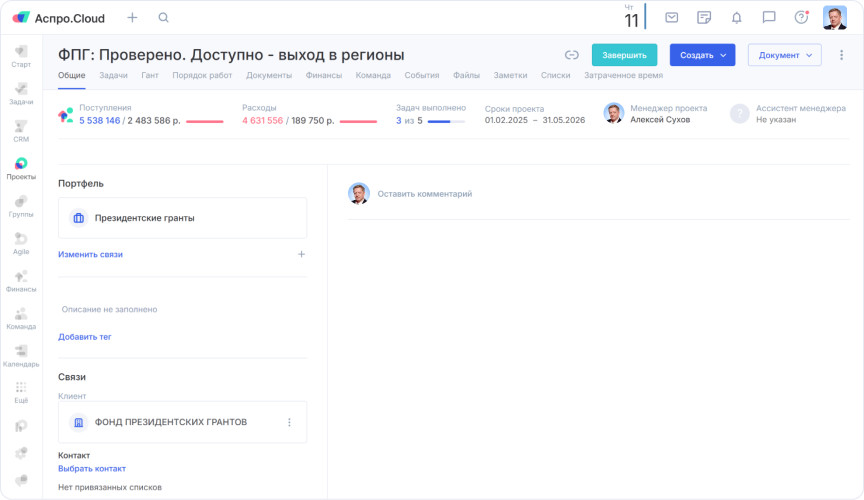Click the Выбрать контакт link
The image size is (864, 500).
[x=91, y=469]
